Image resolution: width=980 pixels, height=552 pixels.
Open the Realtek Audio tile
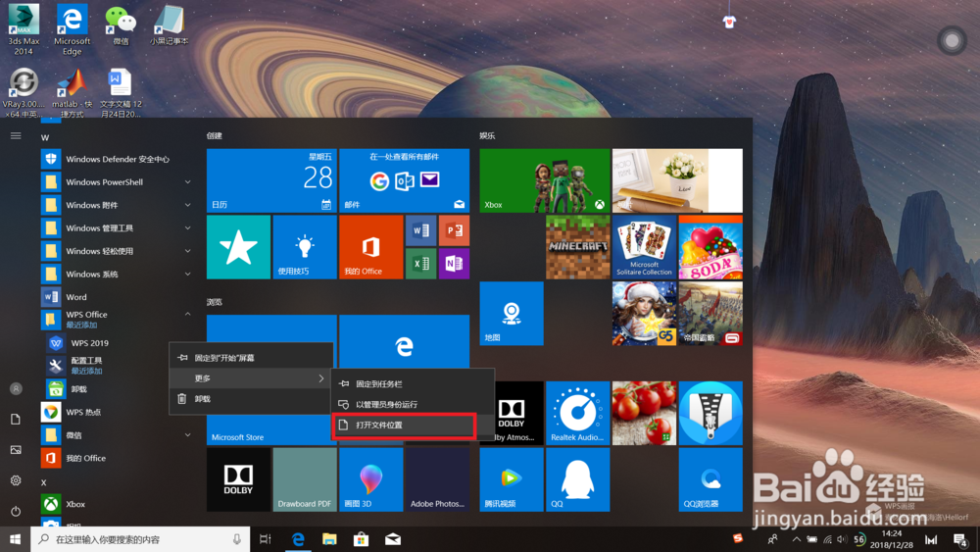577,413
